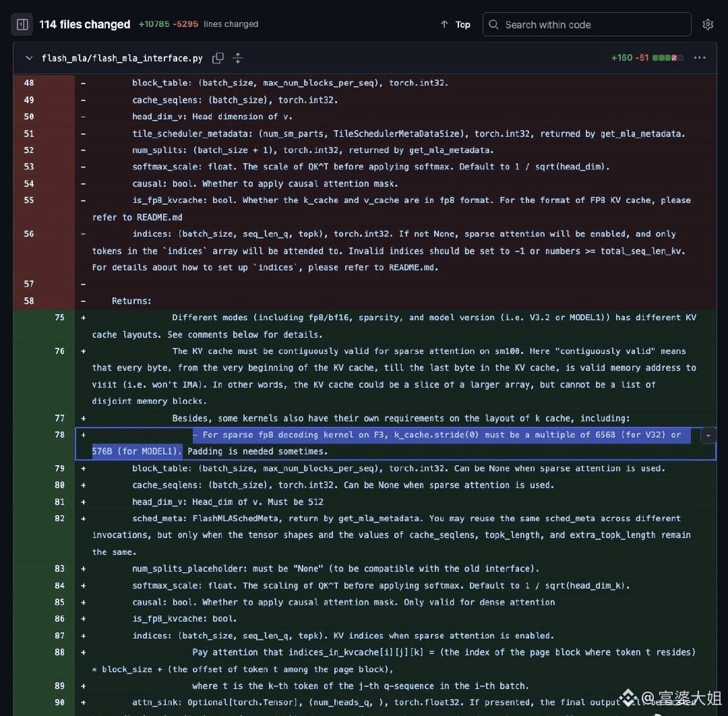Viewport: 728px width, 716px height.
Task: Expand all lines of this file
Action: click(x=238, y=58)
